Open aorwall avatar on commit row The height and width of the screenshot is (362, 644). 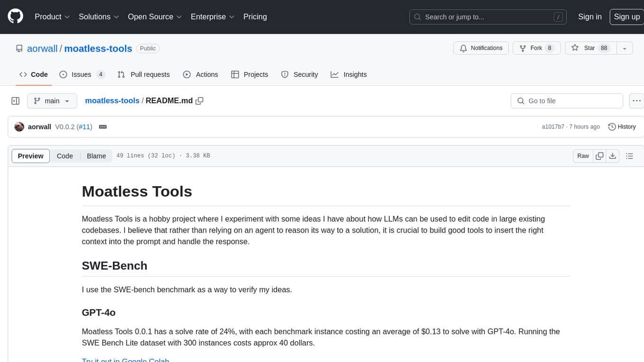click(x=19, y=127)
